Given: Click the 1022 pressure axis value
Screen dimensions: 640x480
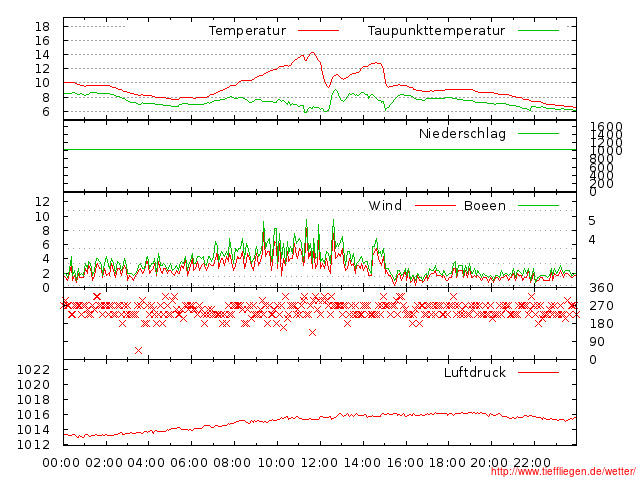Looking at the screenshot, I should 33,370.
